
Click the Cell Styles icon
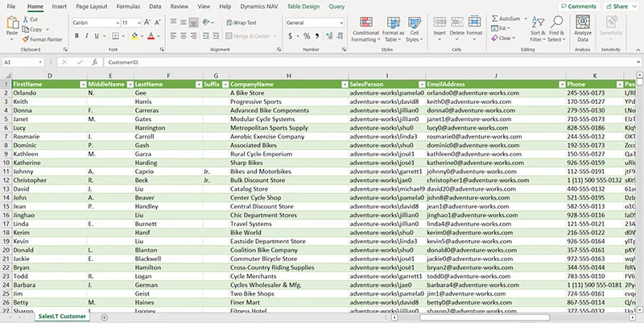pos(415,23)
